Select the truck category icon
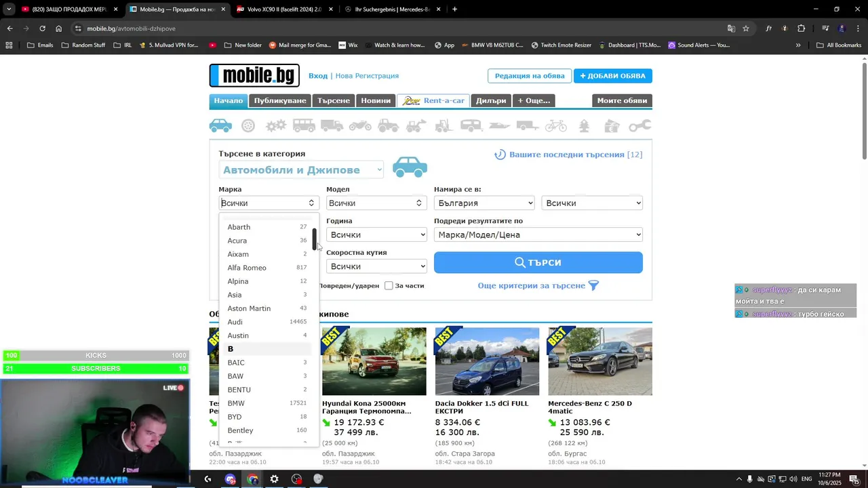The height and width of the screenshot is (488, 868). (x=332, y=126)
